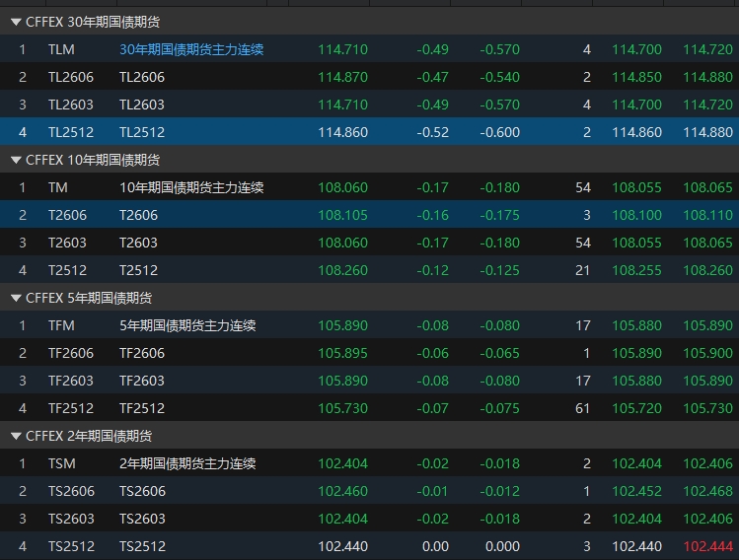Click TS2606 ask price 102.468
Image resolution: width=739 pixels, height=560 pixels.
pyautogui.click(x=707, y=491)
